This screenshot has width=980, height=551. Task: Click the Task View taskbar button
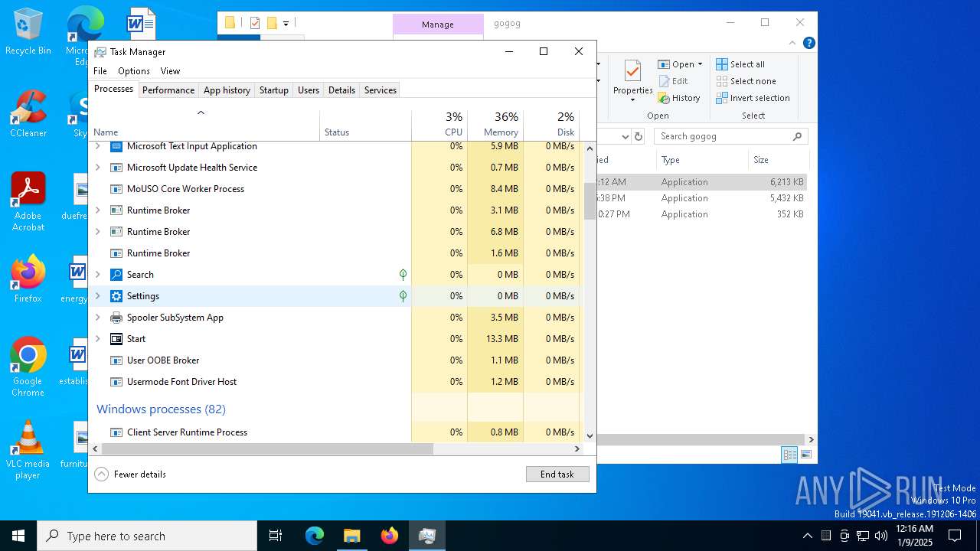click(276, 536)
